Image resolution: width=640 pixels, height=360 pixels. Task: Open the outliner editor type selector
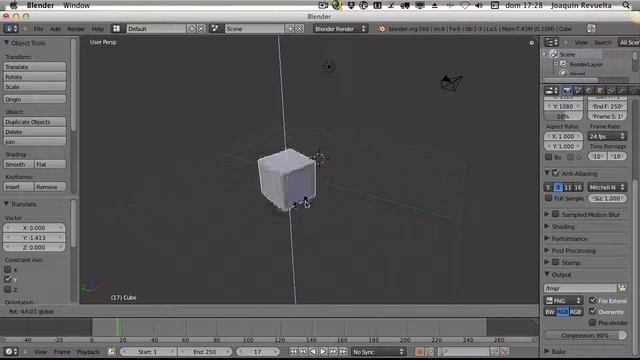coord(551,42)
